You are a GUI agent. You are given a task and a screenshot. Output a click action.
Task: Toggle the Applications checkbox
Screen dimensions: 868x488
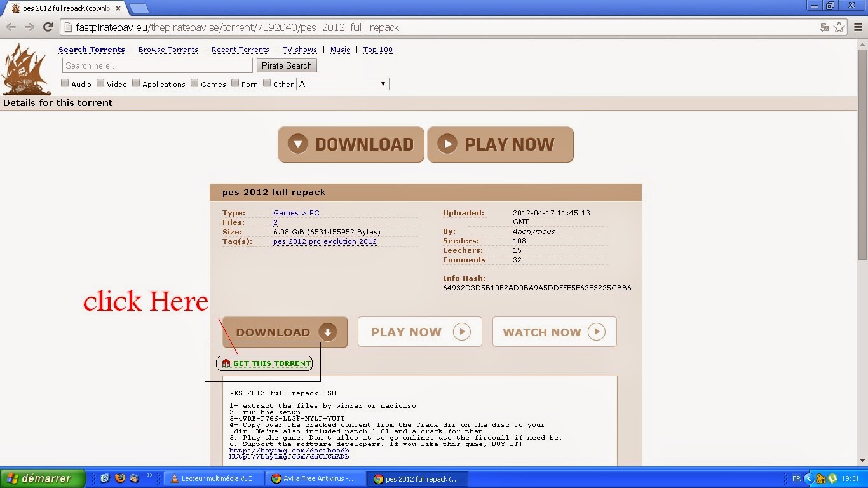point(136,83)
